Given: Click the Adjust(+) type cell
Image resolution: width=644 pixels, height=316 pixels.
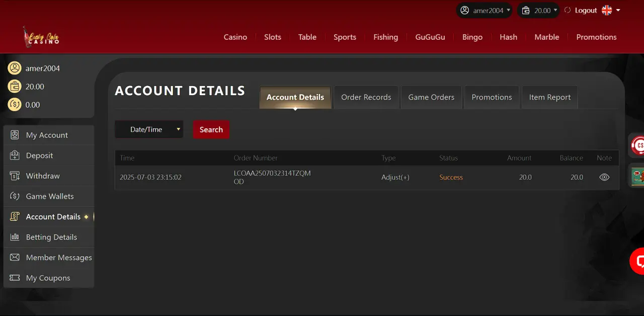Looking at the screenshot, I should click(x=395, y=177).
